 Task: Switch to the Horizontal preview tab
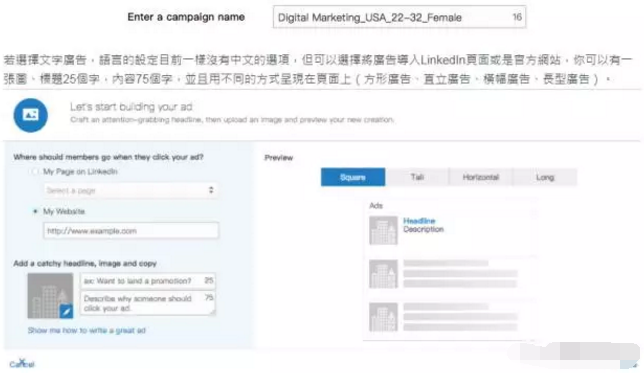click(x=481, y=177)
